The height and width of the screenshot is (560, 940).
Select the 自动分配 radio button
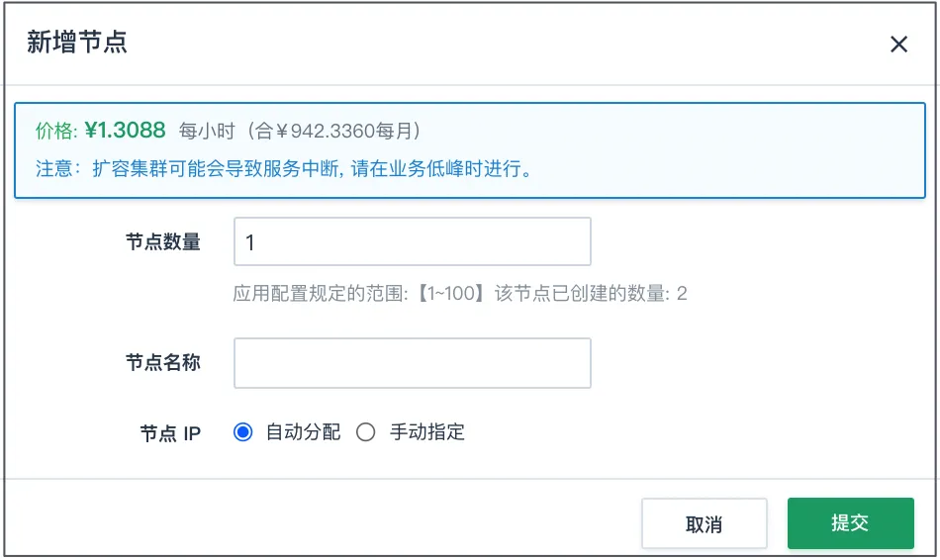pyautogui.click(x=242, y=431)
